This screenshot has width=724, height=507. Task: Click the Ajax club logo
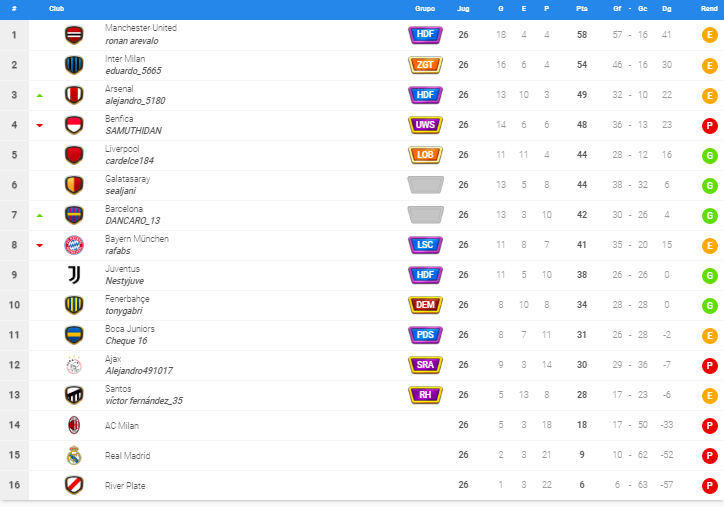(x=74, y=365)
